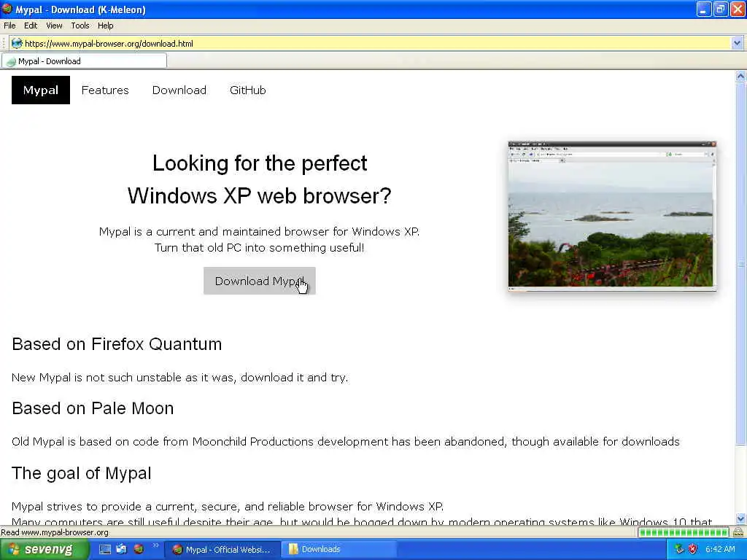Screen dimensions: 747x560
Task: Open the View menu
Action: (54, 26)
